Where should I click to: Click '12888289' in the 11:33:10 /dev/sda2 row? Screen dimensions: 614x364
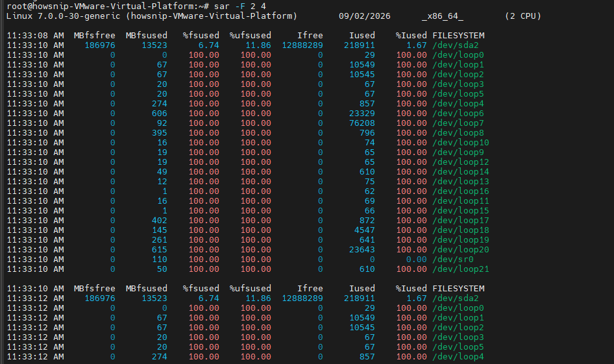click(302, 45)
